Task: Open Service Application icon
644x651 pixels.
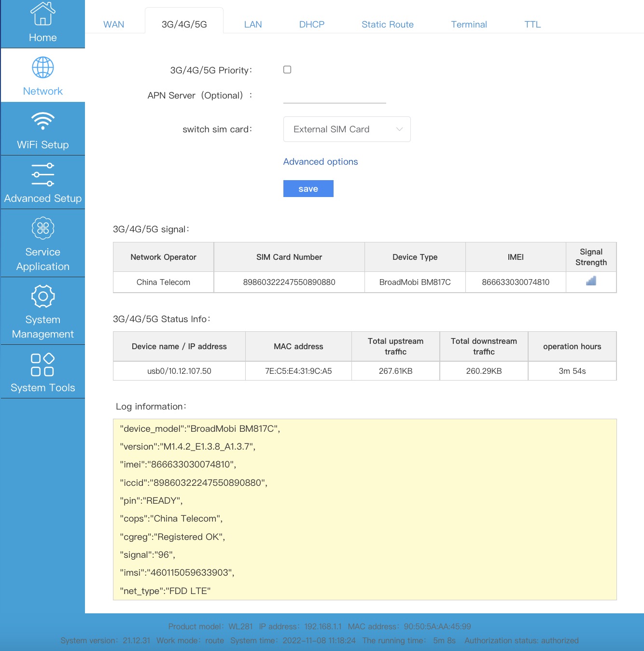Action: 42,228
